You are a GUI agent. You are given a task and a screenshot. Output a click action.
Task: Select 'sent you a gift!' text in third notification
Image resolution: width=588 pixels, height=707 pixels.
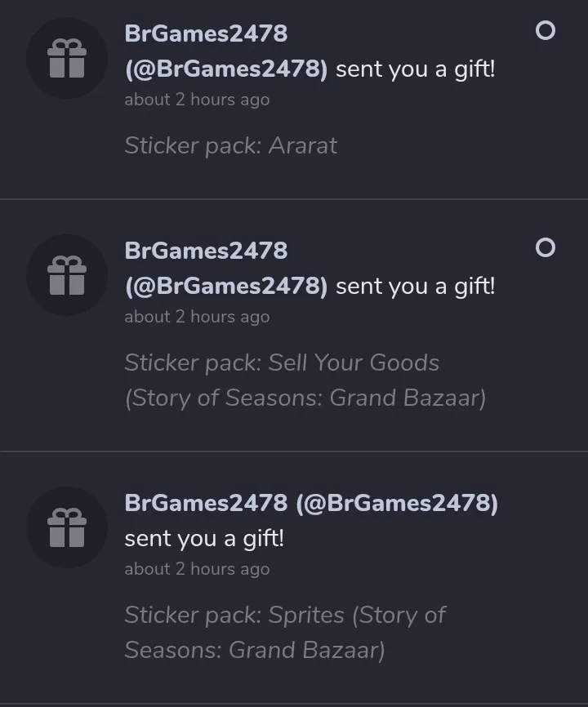pos(204,539)
